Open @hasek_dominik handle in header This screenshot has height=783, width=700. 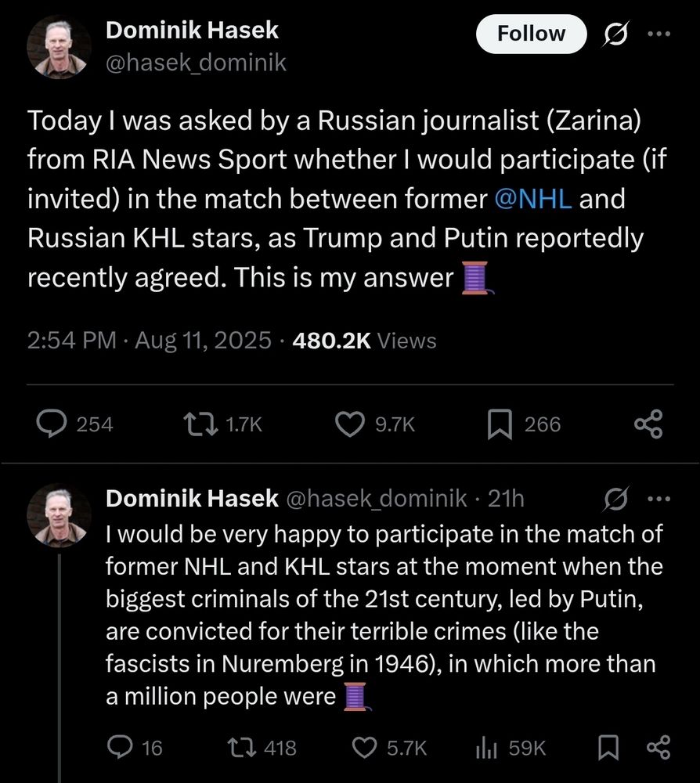tap(196, 62)
